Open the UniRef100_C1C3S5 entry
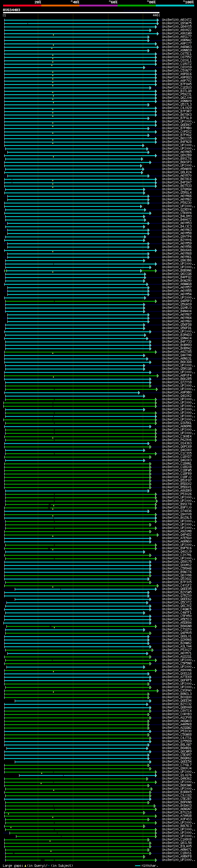The image size is (197, 868). coord(177,454)
